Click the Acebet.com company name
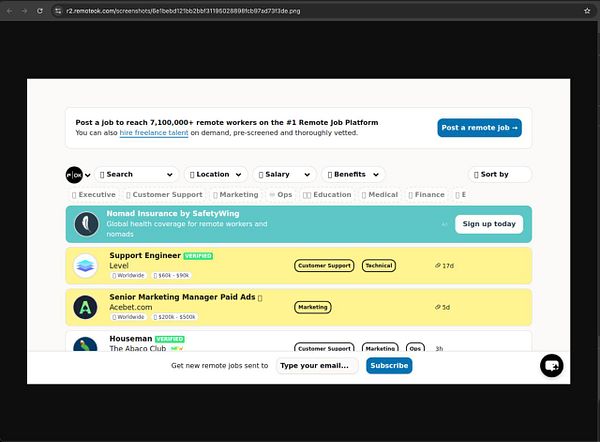Screen dimensions: 600x442 130,307
